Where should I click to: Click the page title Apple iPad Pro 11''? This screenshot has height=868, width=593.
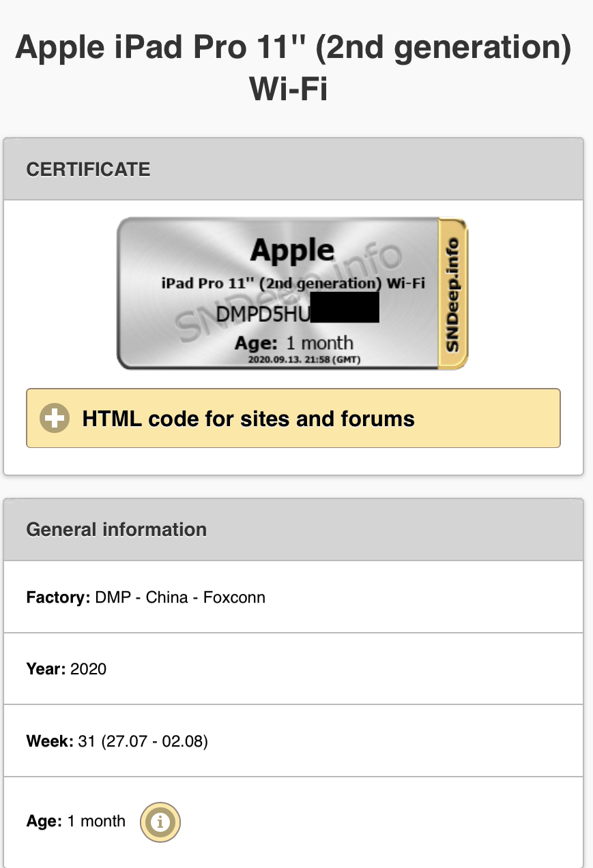293,48
